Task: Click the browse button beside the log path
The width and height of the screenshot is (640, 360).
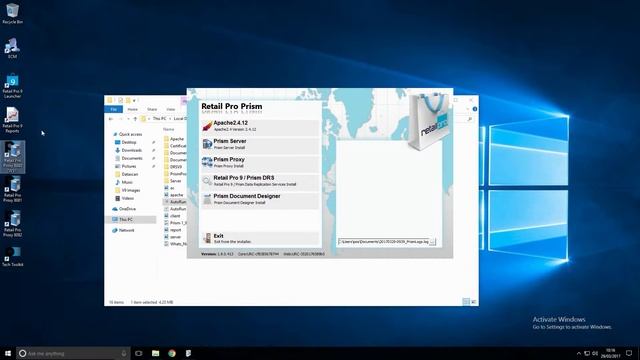Action: tap(433, 242)
